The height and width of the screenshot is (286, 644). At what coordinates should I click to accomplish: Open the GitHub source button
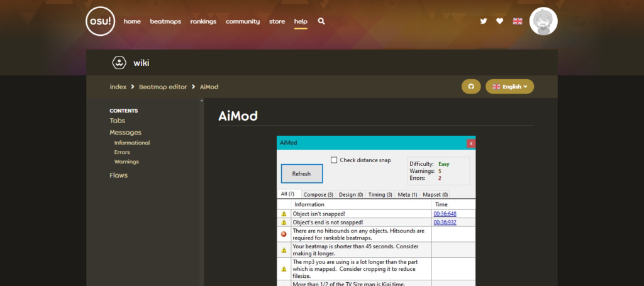pyautogui.click(x=471, y=87)
